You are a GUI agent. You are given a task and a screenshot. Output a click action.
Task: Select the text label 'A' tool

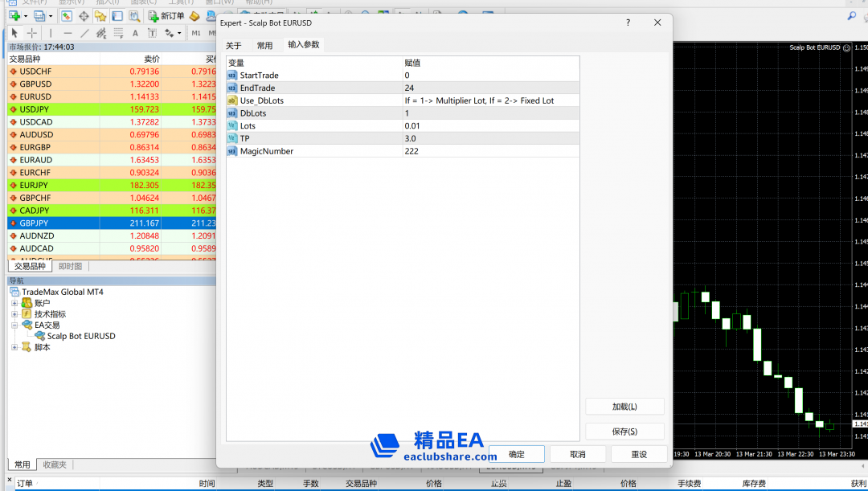click(x=135, y=33)
